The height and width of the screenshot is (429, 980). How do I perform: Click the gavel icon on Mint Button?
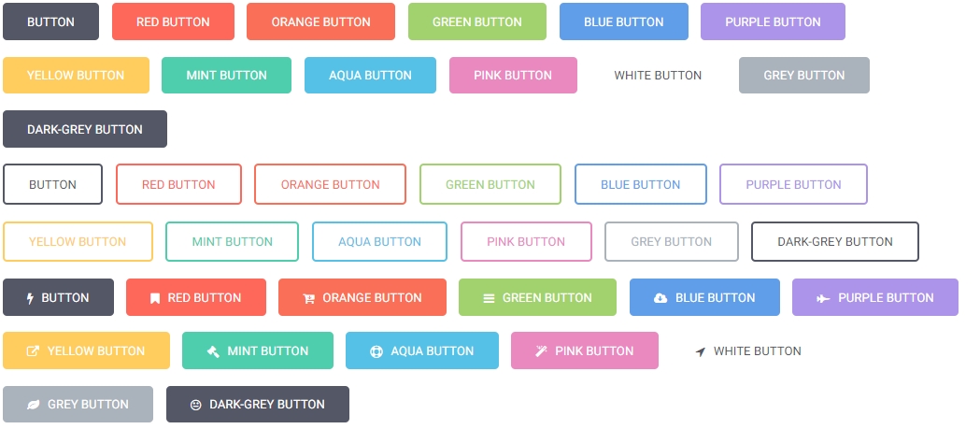(x=213, y=351)
